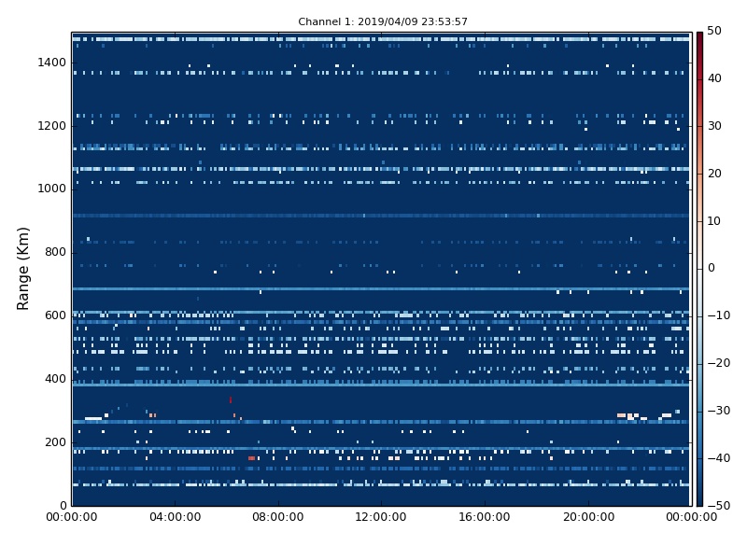Image resolution: width=747 pixels, height=560 pixels.
Task: Click the colorbar label 10
Action: tap(714, 221)
